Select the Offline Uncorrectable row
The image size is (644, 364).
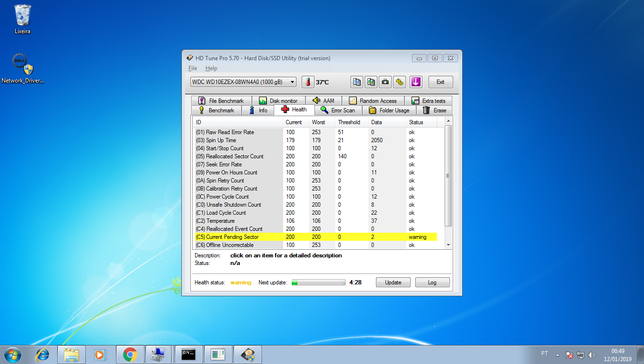coord(316,245)
